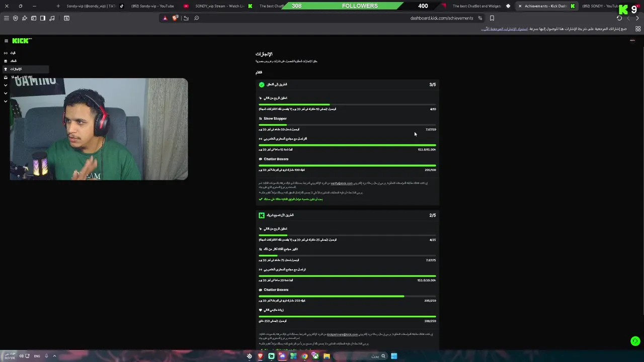Click the dashboard.kick.com/achievements address bar
644x362 pixels.
pos(441,18)
